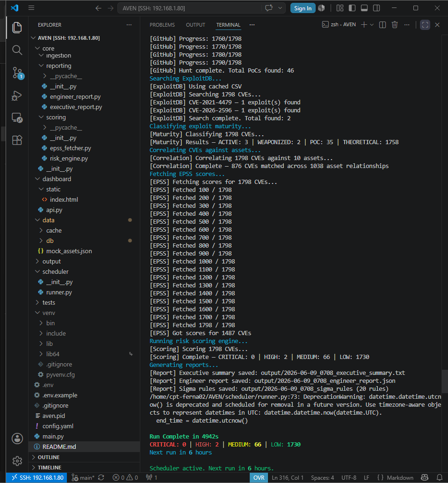Viewport: 448px width, 483px height.
Task: Open Explorer more actions ellipsis
Action: pos(129,25)
